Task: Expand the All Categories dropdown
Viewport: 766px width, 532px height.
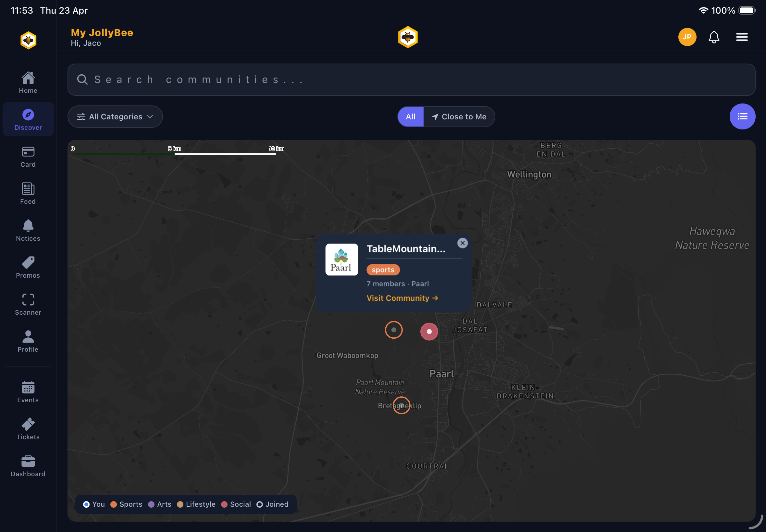Action: click(x=115, y=117)
